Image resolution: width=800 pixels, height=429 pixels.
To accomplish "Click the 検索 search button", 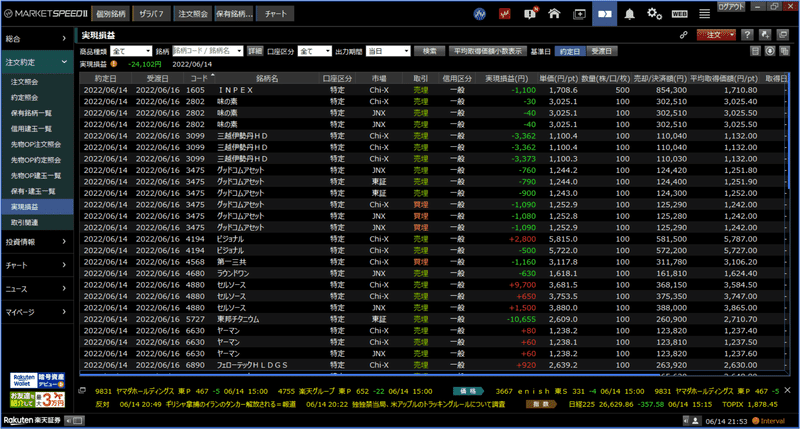I will [430, 51].
